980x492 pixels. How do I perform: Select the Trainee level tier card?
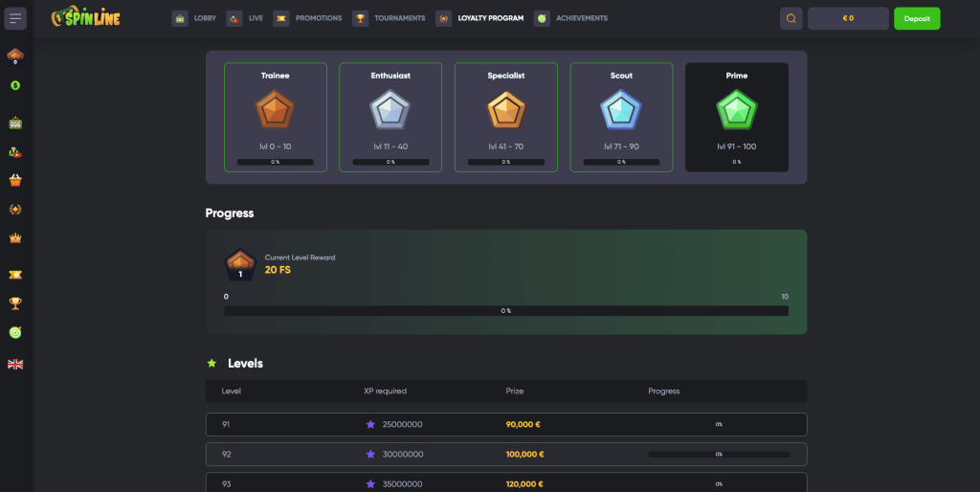[276, 117]
